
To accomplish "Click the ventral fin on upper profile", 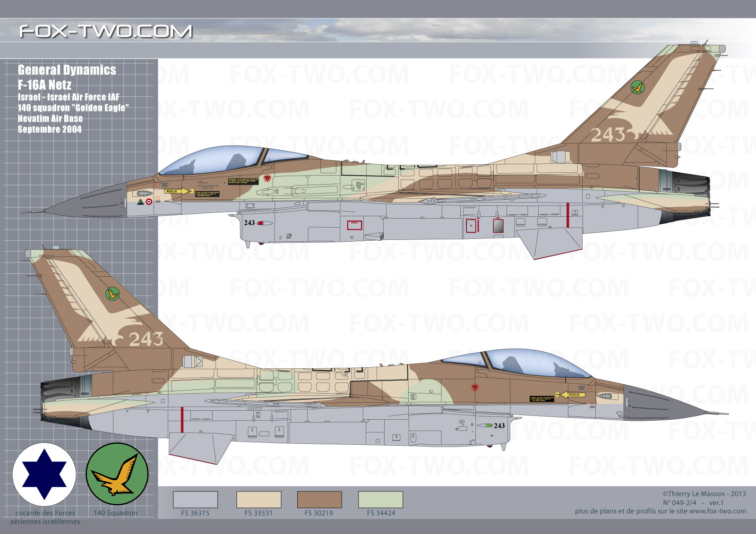I will click(550, 243).
